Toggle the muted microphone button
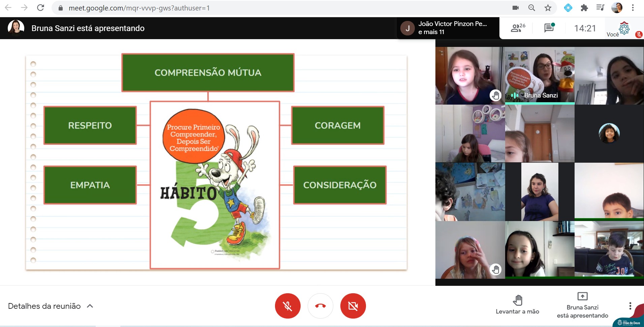This screenshot has height=327, width=644. 287,306
